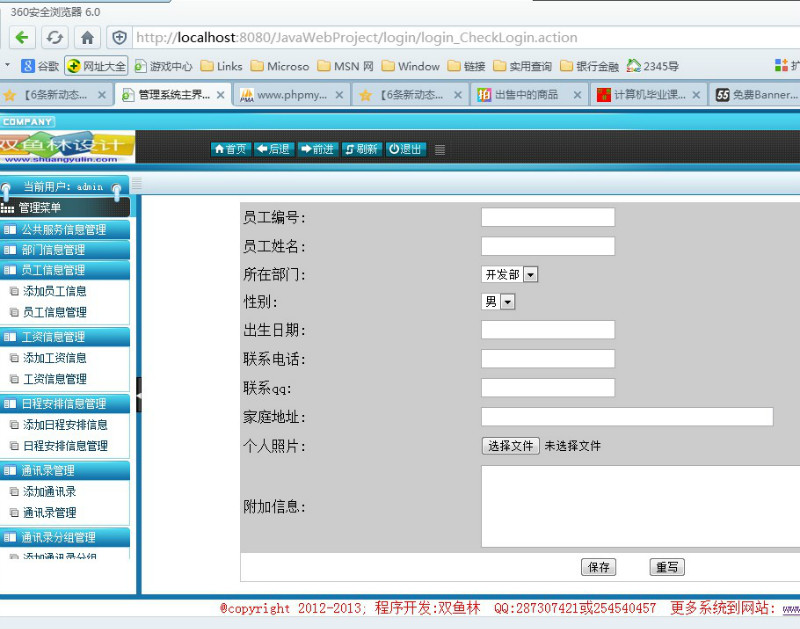Collapse the 员工信息管理 menu section
This screenshot has width=800, height=629.
[x=65, y=270]
